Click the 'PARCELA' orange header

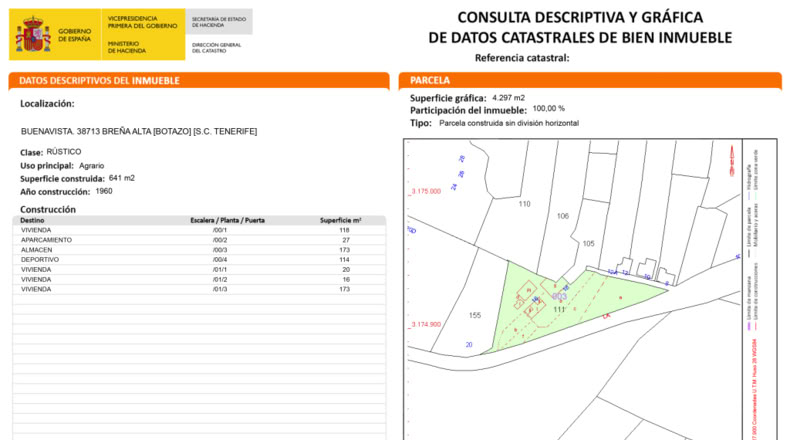click(x=590, y=81)
